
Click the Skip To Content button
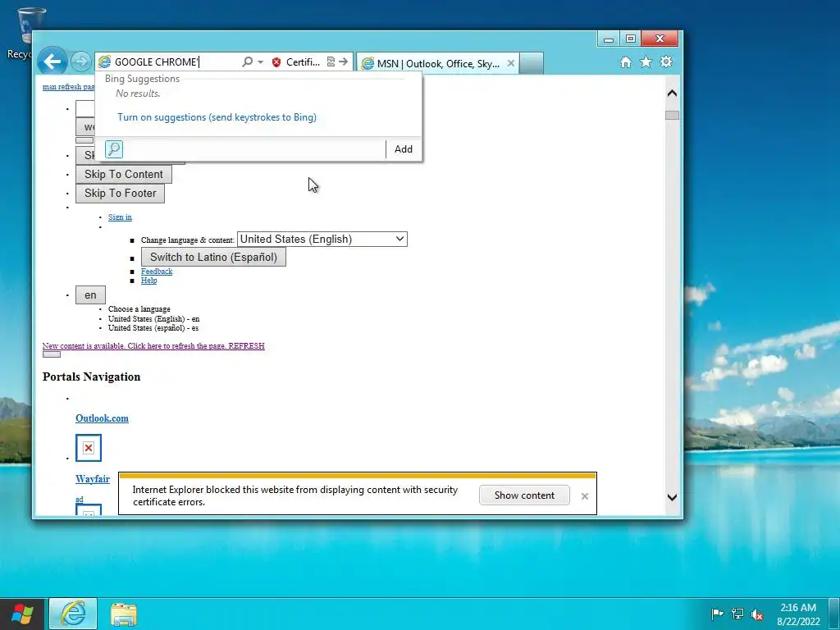[x=124, y=174]
